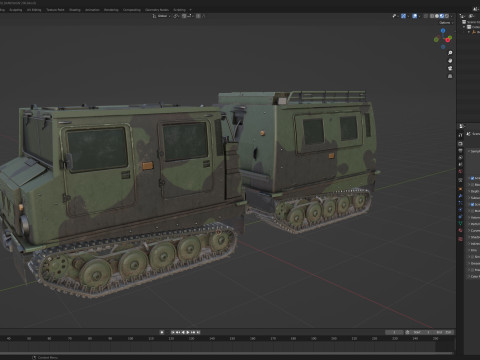Switch to the Texture Paint workspace
The width and height of the screenshot is (480, 360).
[x=55, y=10]
